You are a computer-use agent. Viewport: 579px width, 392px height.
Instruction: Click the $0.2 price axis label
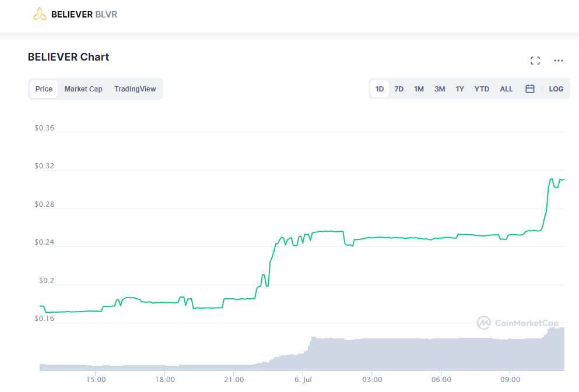coord(47,281)
